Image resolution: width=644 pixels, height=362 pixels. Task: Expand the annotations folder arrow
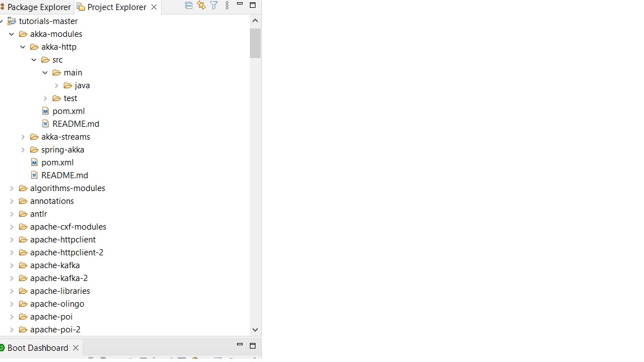pos(12,201)
